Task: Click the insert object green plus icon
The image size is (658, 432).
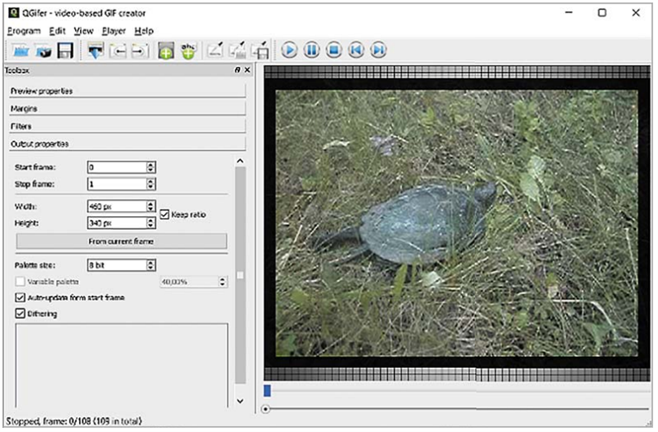Action: [166, 50]
